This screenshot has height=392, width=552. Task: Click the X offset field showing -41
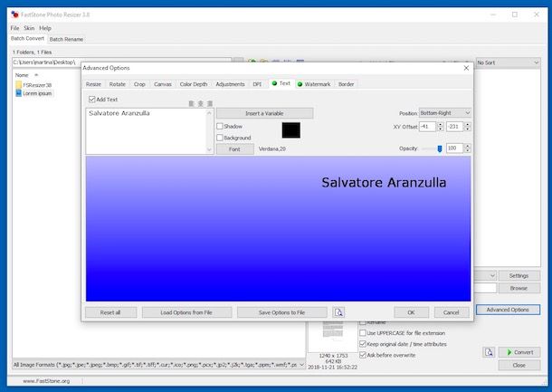(x=427, y=127)
